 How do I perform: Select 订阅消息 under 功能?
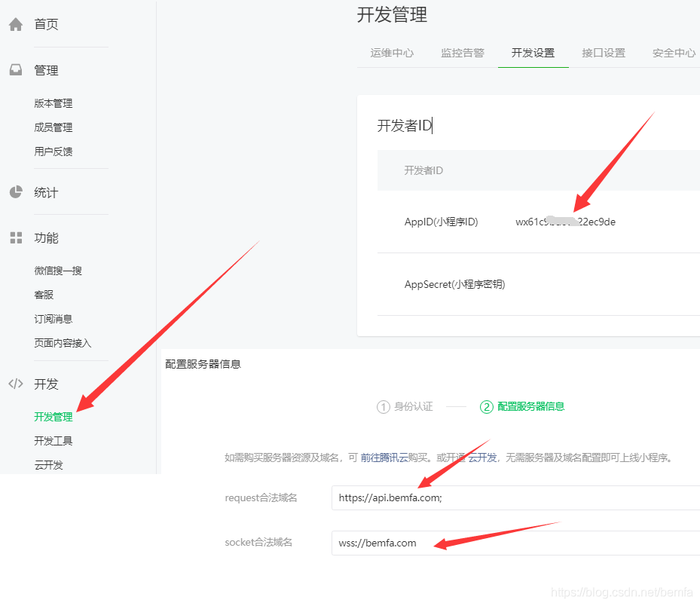pos(53,319)
